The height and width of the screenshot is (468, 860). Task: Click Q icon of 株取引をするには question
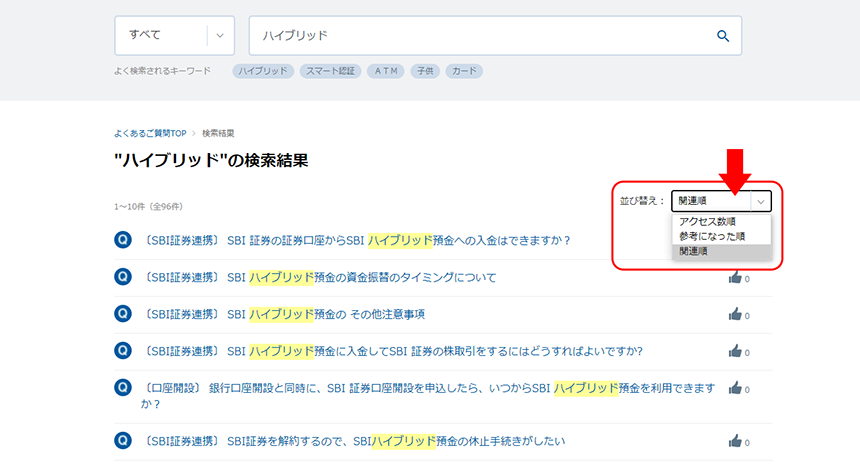[x=123, y=350]
